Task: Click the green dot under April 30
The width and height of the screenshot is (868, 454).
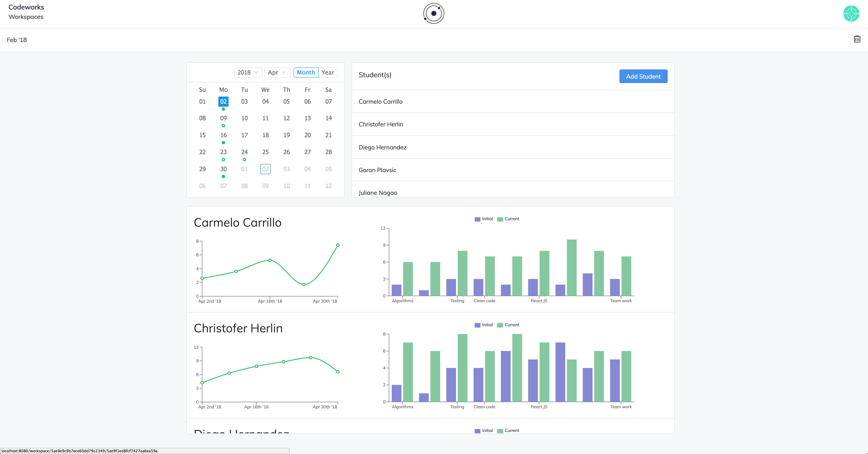Action: tap(223, 177)
